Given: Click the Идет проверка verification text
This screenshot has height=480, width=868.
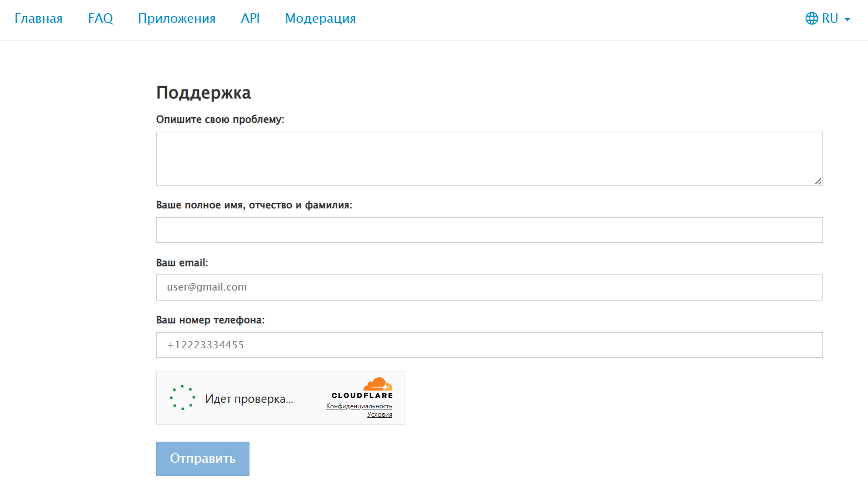Looking at the screenshot, I should (x=249, y=399).
